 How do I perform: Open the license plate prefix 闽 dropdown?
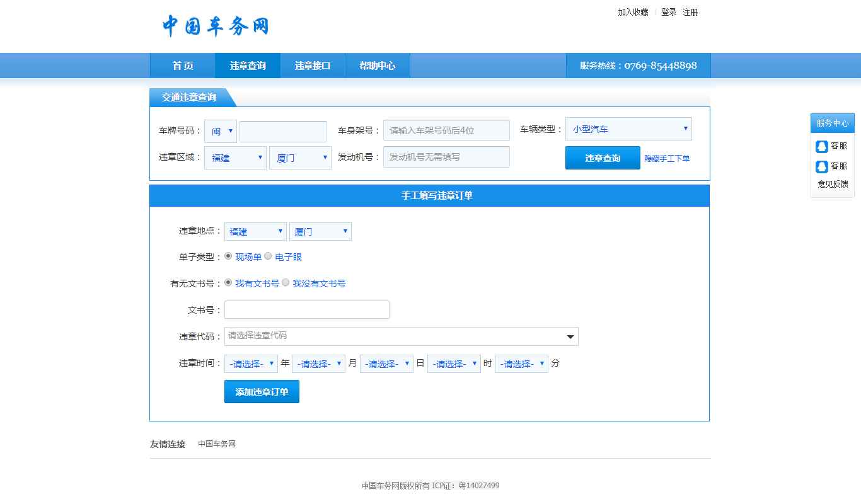coord(220,131)
